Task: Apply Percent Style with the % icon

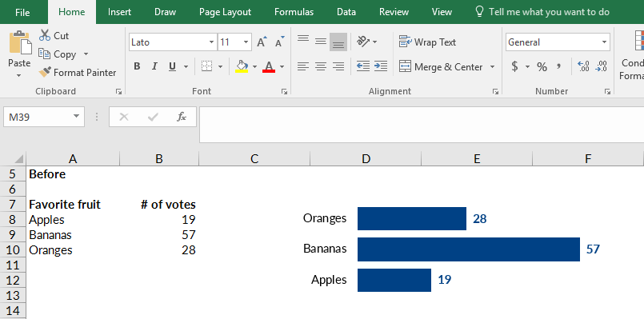Action: coord(542,67)
